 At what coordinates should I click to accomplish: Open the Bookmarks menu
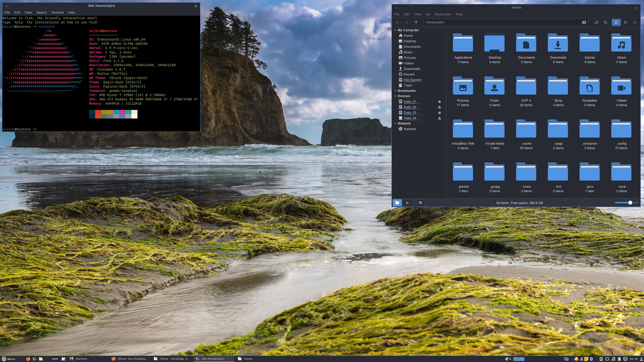(x=443, y=14)
